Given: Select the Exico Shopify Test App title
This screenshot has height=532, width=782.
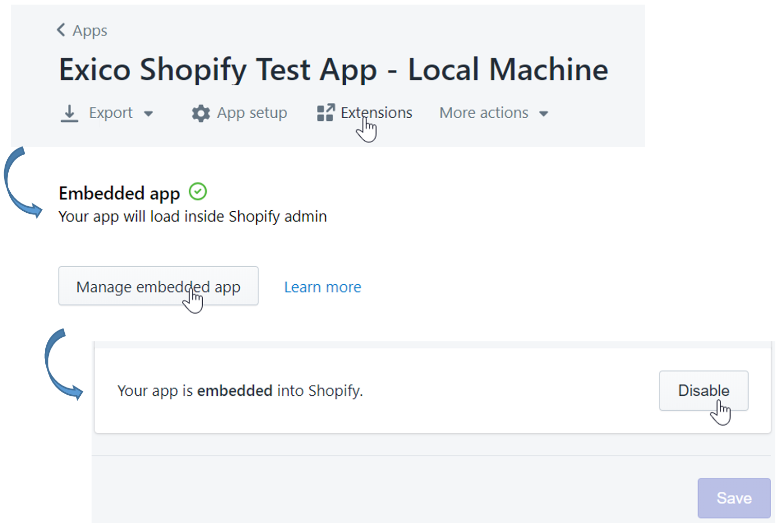Looking at the screenshot, I should coord(333,69).
